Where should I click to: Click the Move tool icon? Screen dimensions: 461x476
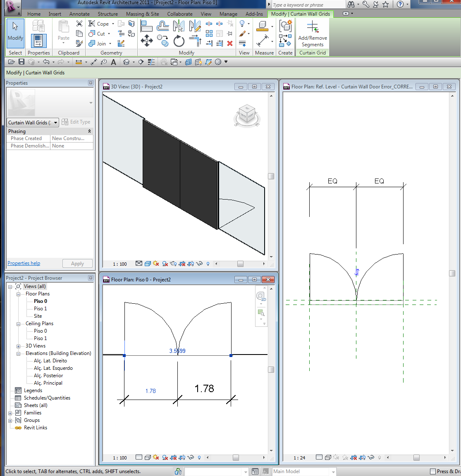point(147,40)
